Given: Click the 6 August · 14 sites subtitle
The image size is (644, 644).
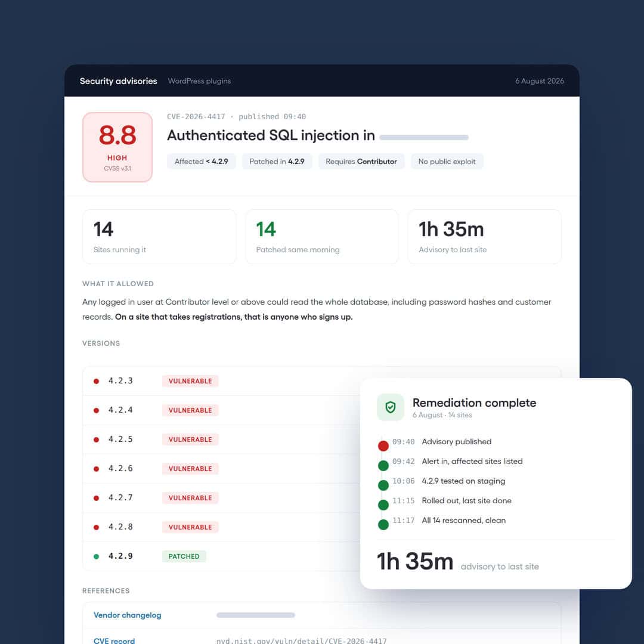Looking at the screenshot, I should 442,415.
